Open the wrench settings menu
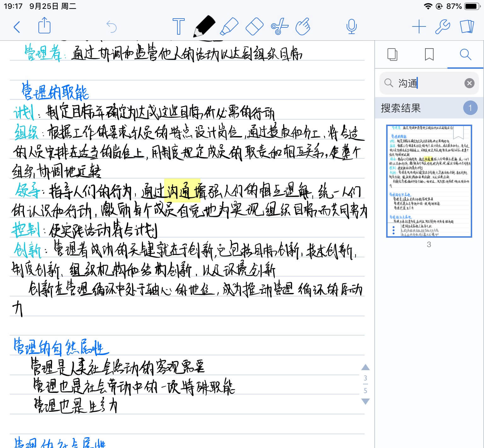 [x=442, y=27]
